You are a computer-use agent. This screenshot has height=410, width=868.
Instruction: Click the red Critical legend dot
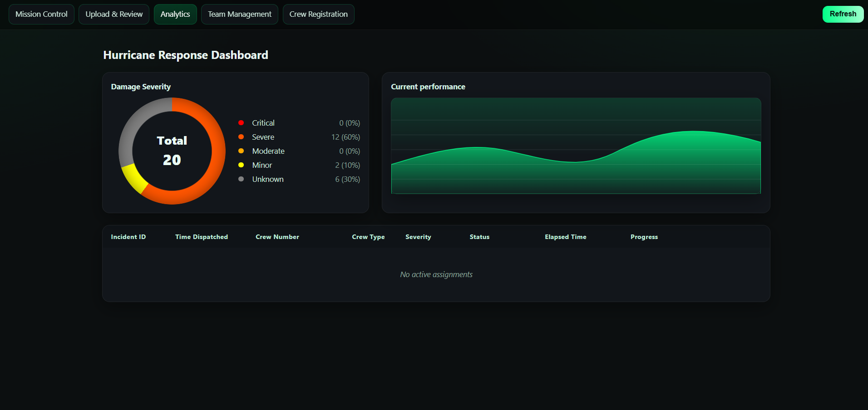[241, 122]
